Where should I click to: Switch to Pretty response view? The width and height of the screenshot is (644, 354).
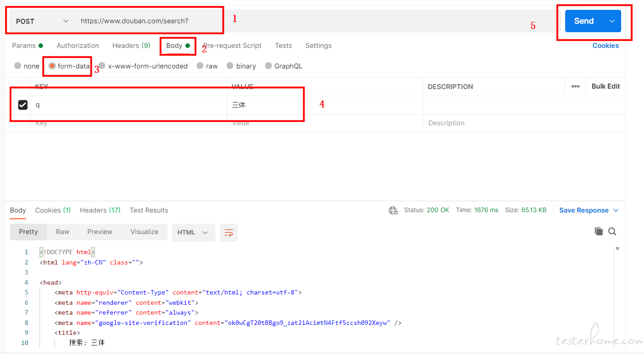click(28, 232)
